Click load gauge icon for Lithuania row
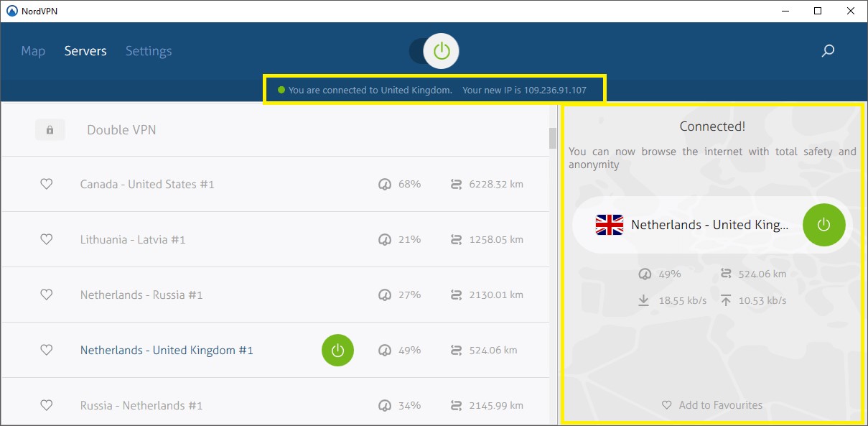This screenshot has width=868, height=426. pyautogui.click(x=385, y=239)
